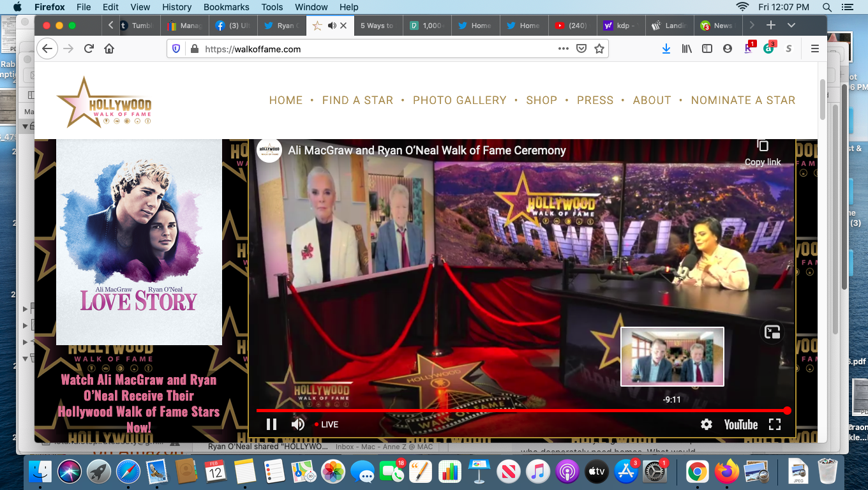Open the History menu
868x490 pixels.
[x=177, y=7]
